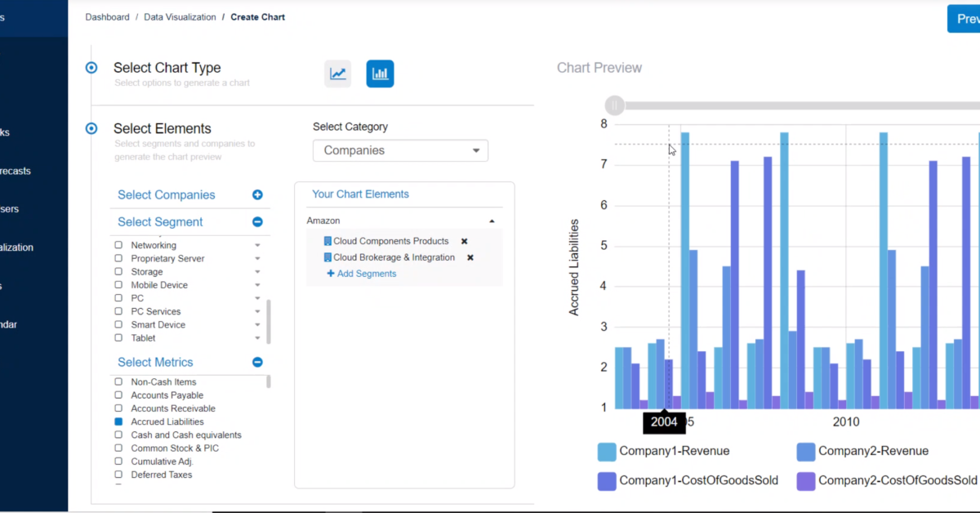Enable the Networking segment checkbox
The height and width of the screenshot is (513, 980).
click(118, 245)
